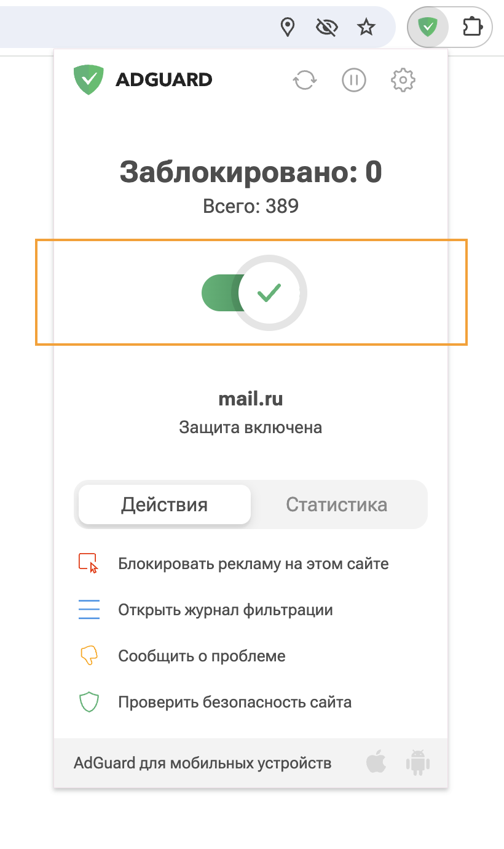Bookmark this page with the star icon
This screenshot has width=504, height=849.
(366, 26)
